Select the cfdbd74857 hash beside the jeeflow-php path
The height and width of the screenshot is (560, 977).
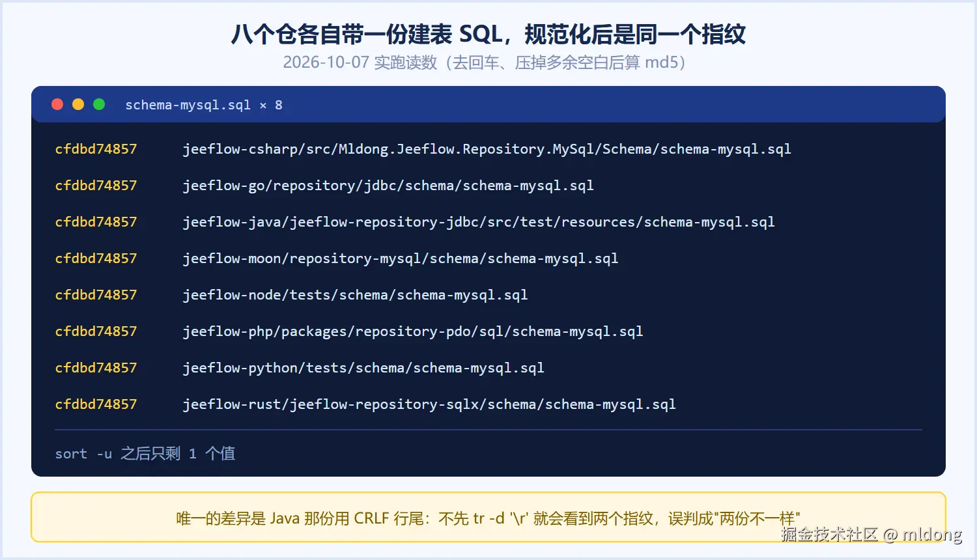tap(96, 331)
